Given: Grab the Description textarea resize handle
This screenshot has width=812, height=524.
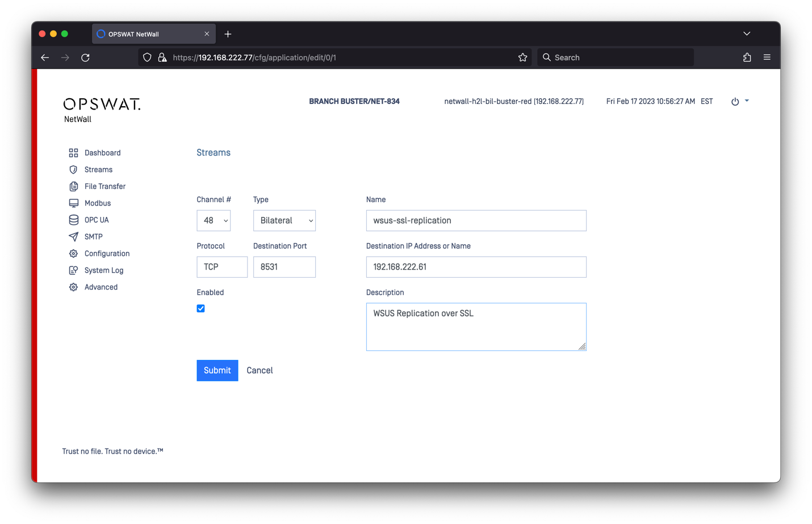Looking at the screenshot, I should (582, 346).
